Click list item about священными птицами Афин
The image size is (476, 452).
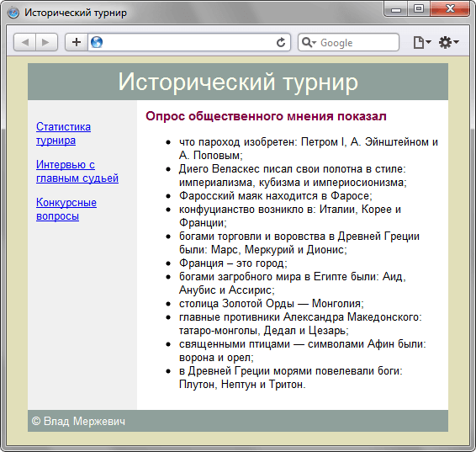(x=303, y=350)
